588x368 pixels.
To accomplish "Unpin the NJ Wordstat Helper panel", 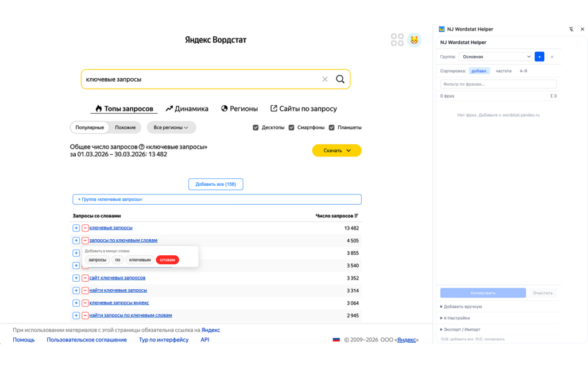I will click(571, 29).
